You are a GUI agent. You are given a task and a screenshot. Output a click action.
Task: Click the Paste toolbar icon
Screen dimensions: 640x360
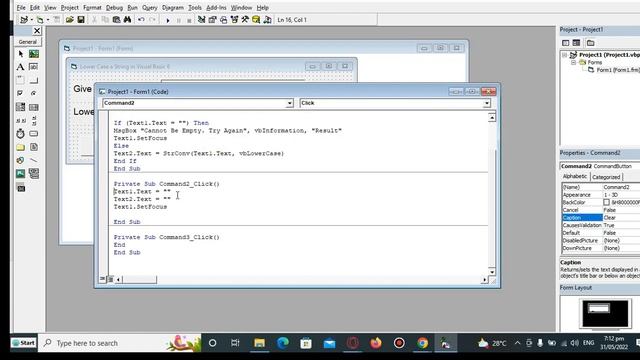(116, 20)
